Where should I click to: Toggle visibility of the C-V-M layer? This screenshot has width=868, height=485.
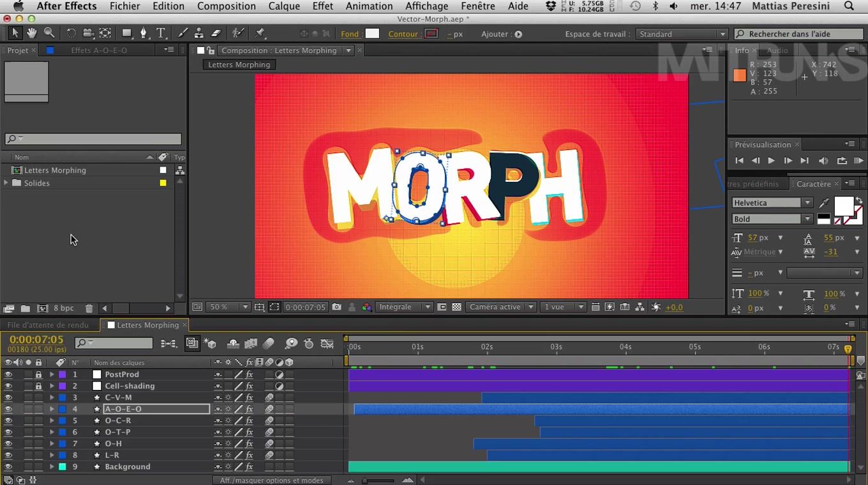pyautogui.click(x=8, y=398)
